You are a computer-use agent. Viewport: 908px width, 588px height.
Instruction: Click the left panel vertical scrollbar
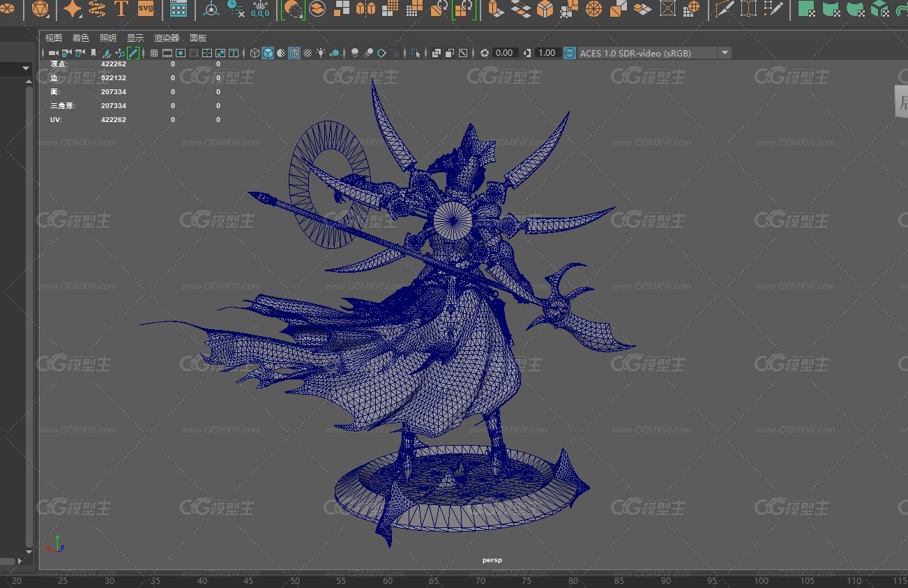pos(29,316)
